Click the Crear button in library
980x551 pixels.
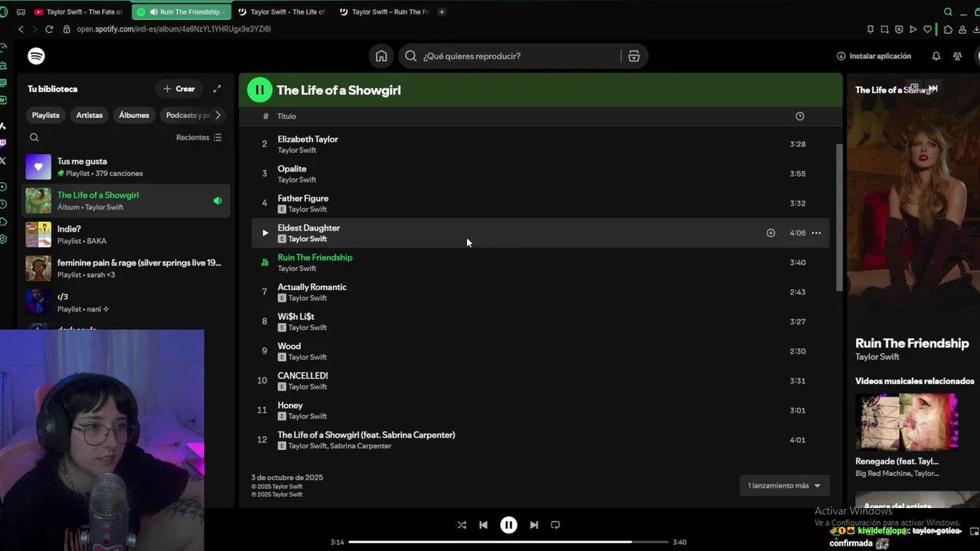(179, 89)
